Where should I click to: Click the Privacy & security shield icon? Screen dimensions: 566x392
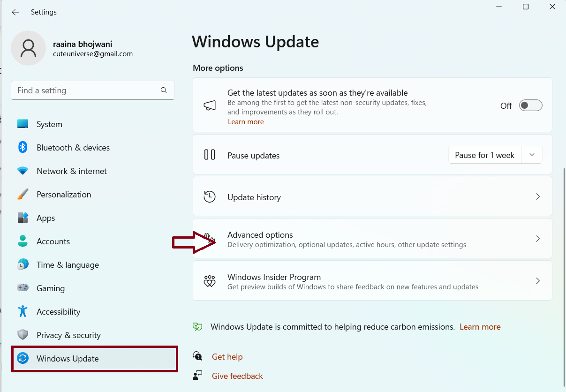(23, 335)
